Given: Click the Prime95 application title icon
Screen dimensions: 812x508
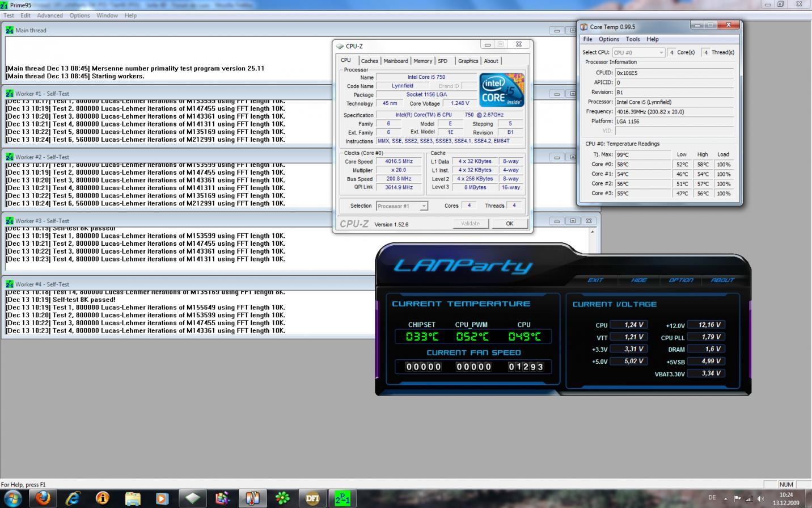Looking at the screenshot, I should coord(5,4).
